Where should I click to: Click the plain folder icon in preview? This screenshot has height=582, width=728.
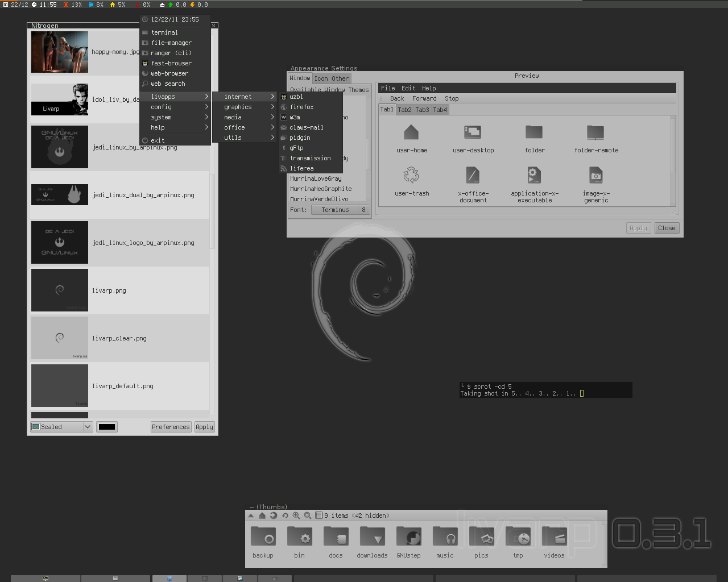[x=534, y=132]
